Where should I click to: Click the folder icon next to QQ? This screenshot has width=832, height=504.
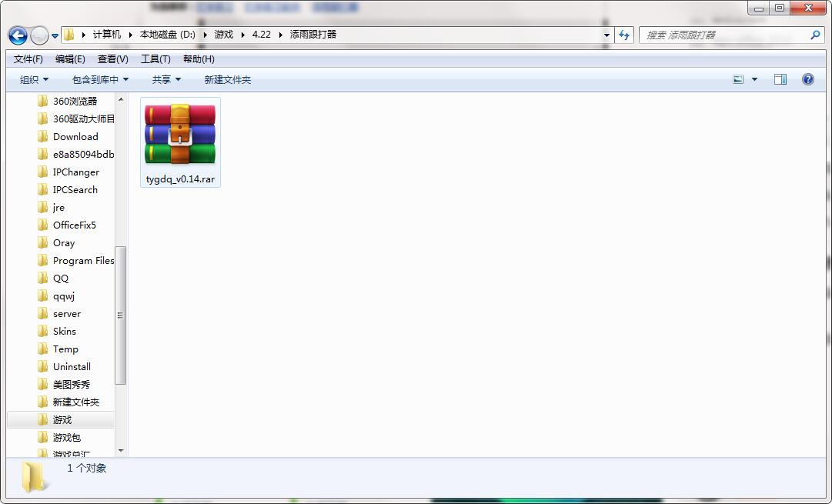click(x=43, y=278)
